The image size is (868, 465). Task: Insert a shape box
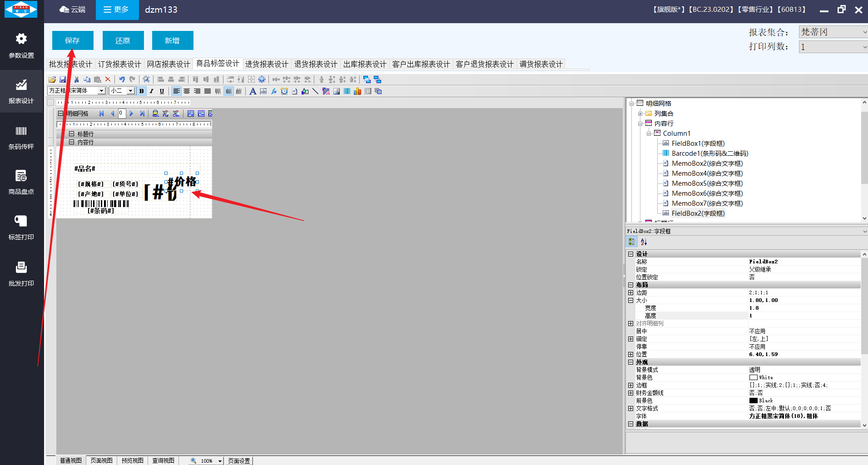(x=305, y=91)
